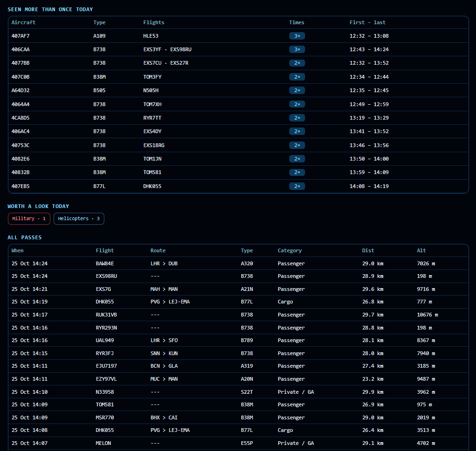Open flight EZY97VL pass

point(238,379)
